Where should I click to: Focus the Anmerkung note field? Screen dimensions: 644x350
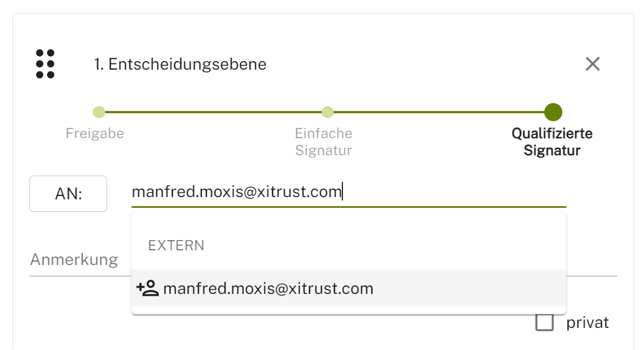(74, 260)
